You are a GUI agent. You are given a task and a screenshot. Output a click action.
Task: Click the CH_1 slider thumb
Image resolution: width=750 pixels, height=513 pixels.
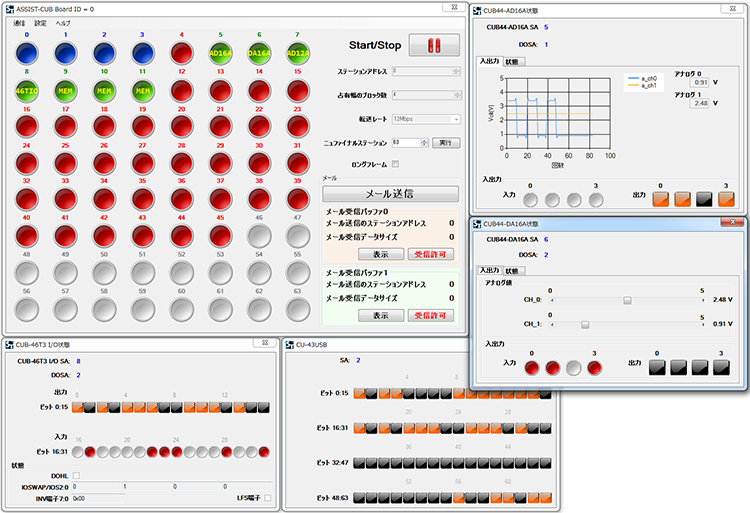[585, 325]
